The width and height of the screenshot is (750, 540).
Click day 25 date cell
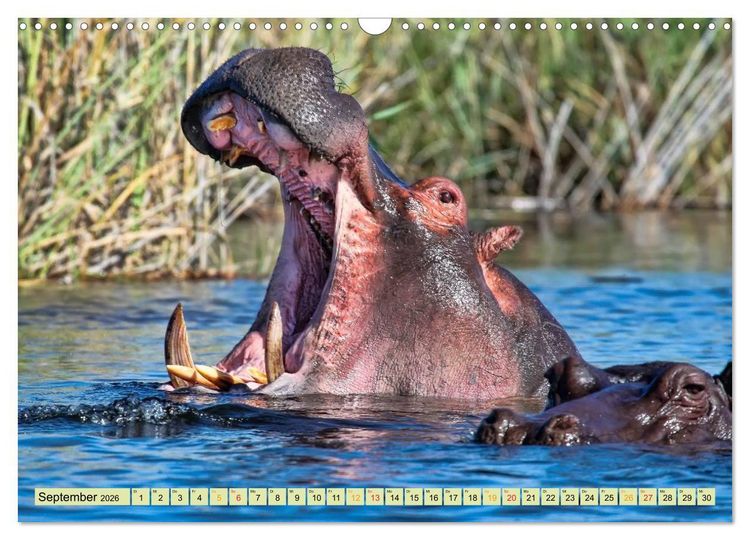[x=609, y=497]
